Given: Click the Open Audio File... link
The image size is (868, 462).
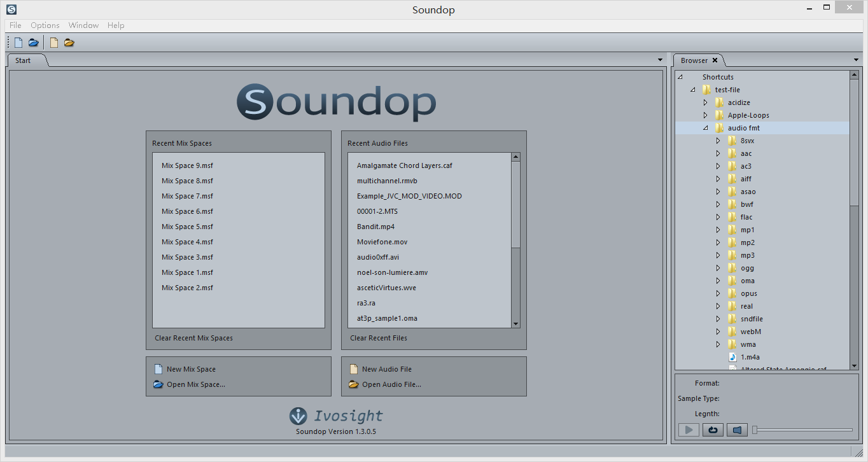Looking at the screenshot, I should tap(391, 384).
